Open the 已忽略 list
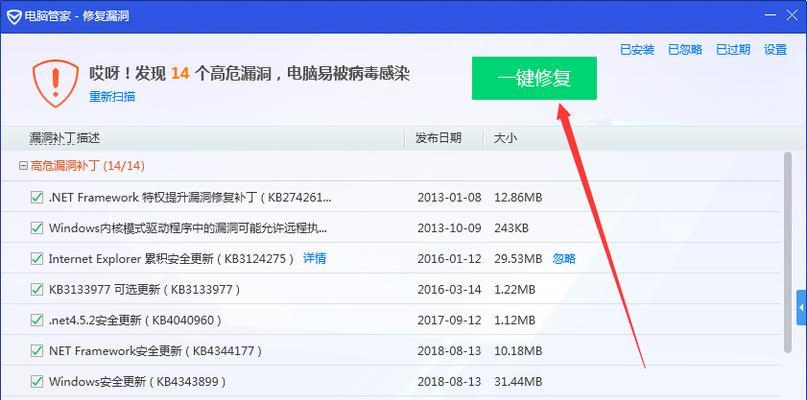 coord(685,49)
